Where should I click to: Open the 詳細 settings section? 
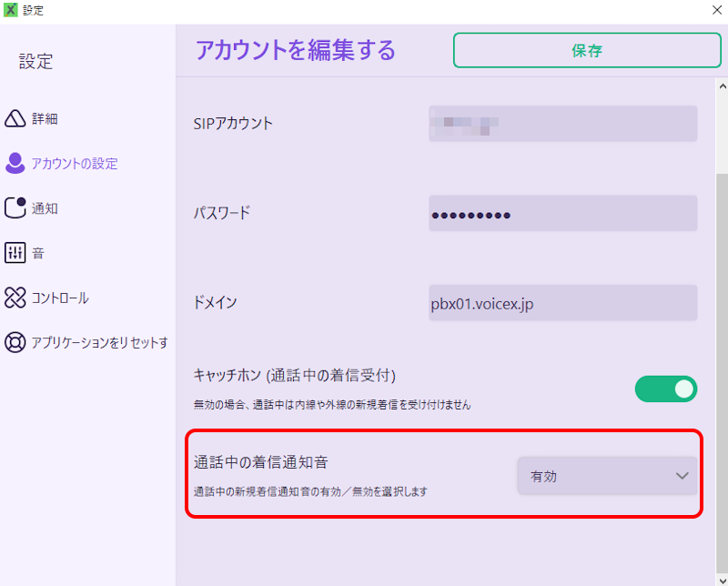pos(45,119)
